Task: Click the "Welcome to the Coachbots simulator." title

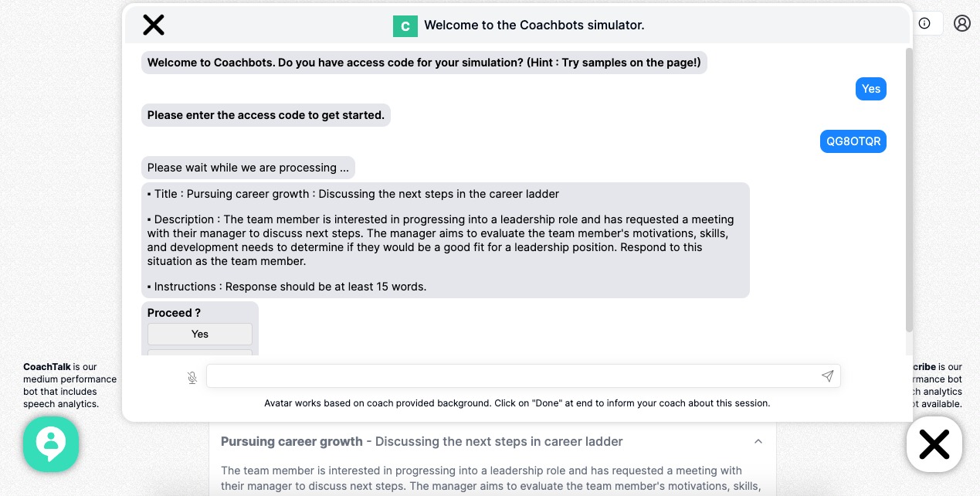Action: [x=534, y=25]
